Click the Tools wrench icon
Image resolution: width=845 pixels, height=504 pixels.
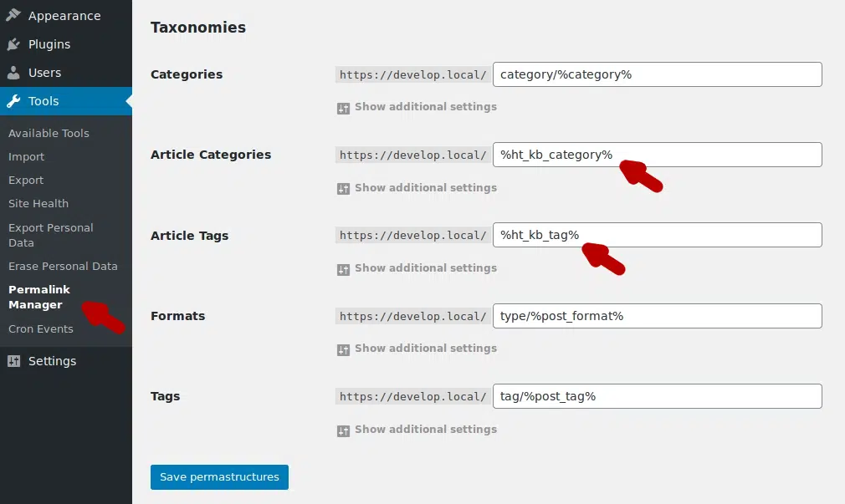13,101
